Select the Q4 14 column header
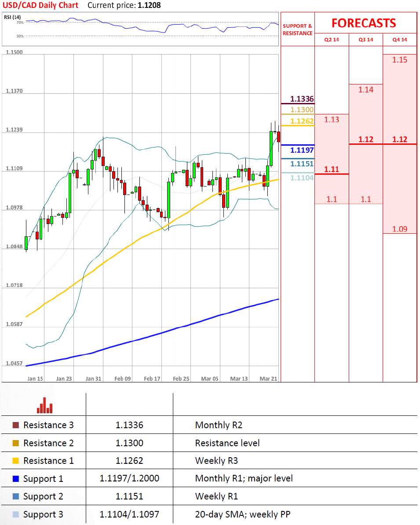420x525 pixels. [400, 40]
